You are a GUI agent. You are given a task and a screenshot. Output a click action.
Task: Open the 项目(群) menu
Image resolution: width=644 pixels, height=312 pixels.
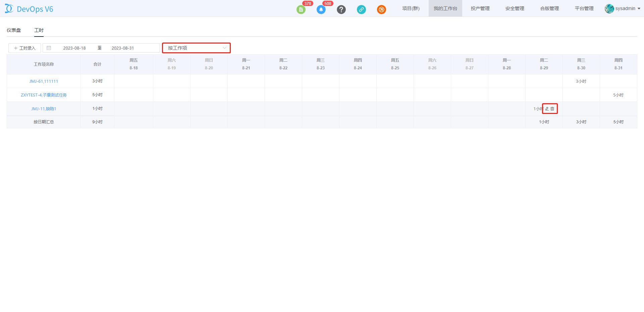[x=411, y=8]
